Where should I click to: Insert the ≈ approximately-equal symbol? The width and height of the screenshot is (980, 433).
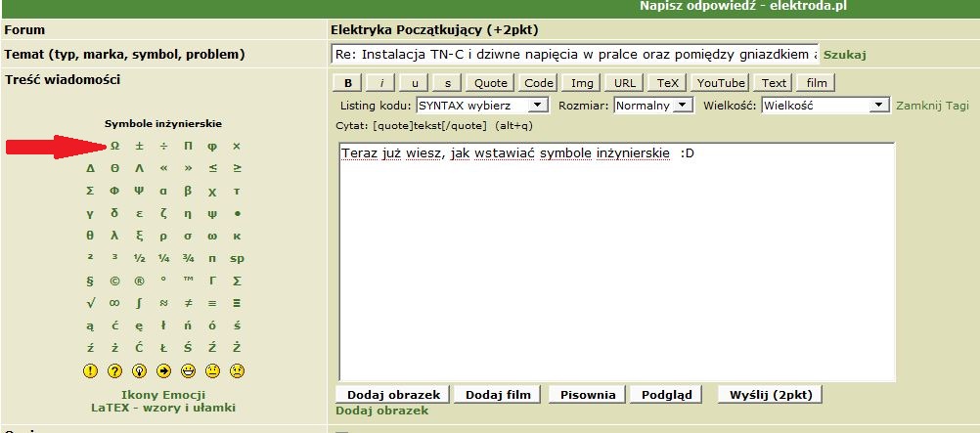[163, 304]
